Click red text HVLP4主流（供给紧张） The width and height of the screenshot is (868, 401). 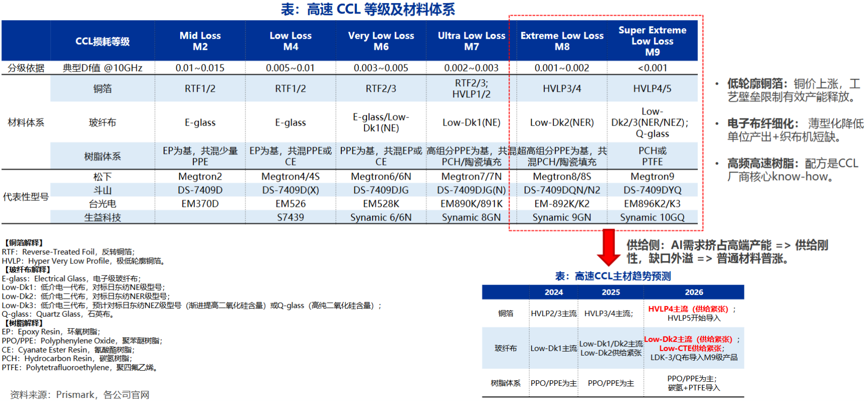688,309
